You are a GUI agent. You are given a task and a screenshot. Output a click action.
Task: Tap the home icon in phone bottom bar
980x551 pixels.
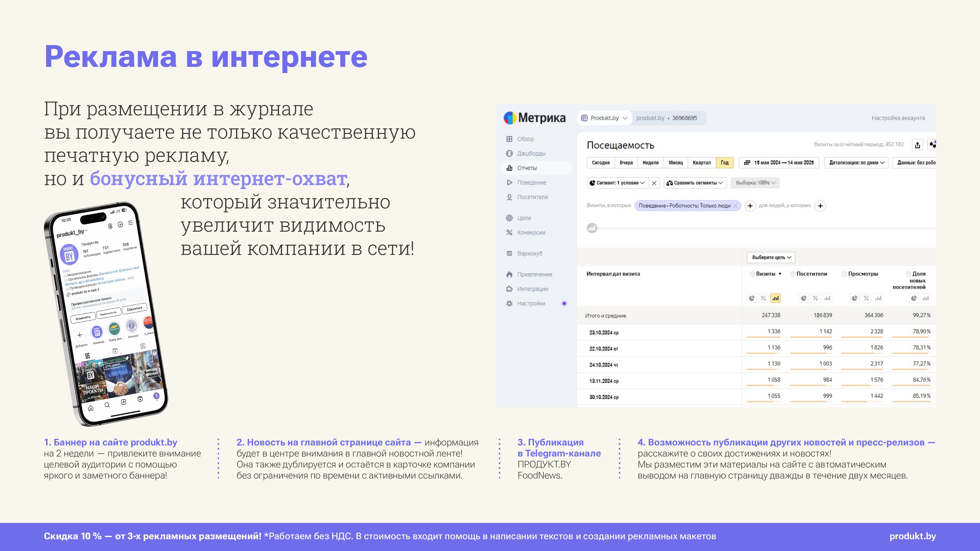pos(91,408)
